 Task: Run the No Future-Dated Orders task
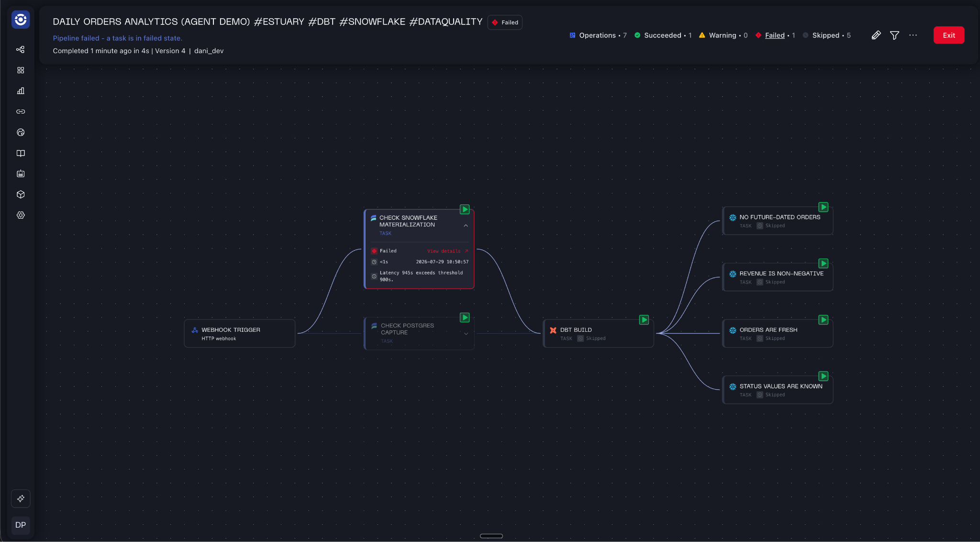[x=824, y=207]
